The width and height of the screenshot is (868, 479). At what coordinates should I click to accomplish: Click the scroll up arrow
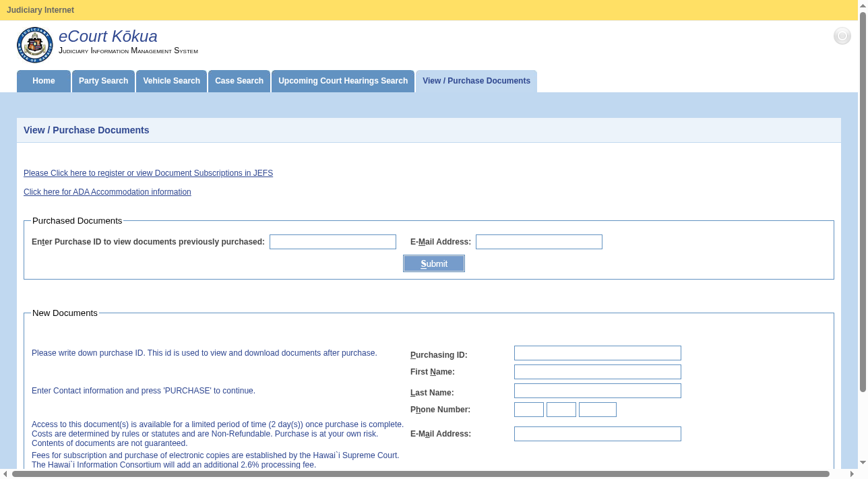coord(863,5)
